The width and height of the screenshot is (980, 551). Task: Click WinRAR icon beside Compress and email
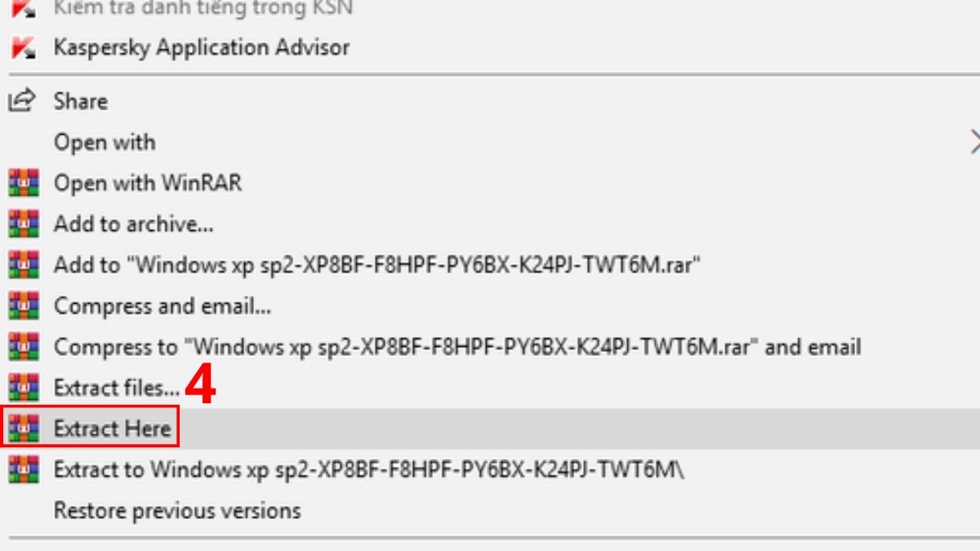coord(24,306)
